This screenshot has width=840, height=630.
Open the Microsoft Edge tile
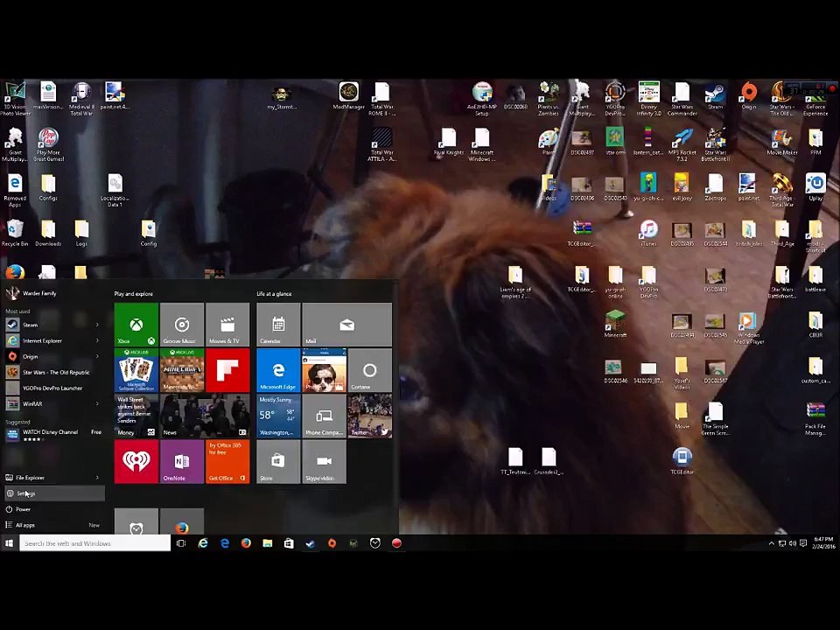pyautogui.click(x=278, y=370)
